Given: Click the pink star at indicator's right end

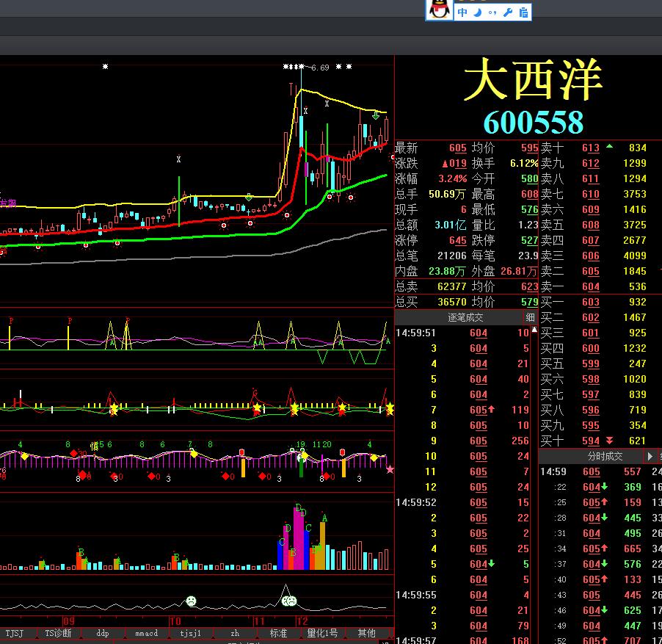Looking at the screenshot, I should coord(390,469).
